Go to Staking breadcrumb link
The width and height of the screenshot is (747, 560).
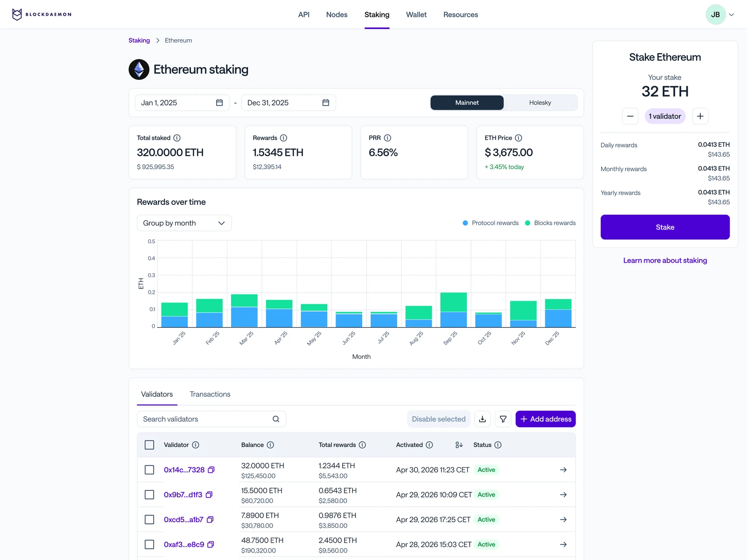(139, 41)
